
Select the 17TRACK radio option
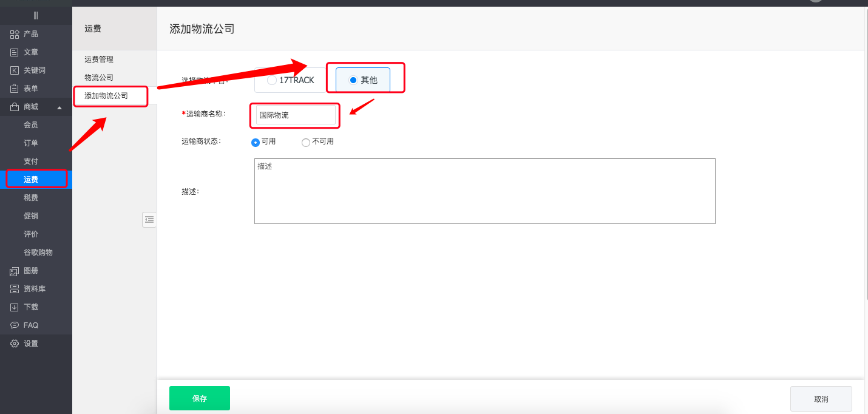272,80
